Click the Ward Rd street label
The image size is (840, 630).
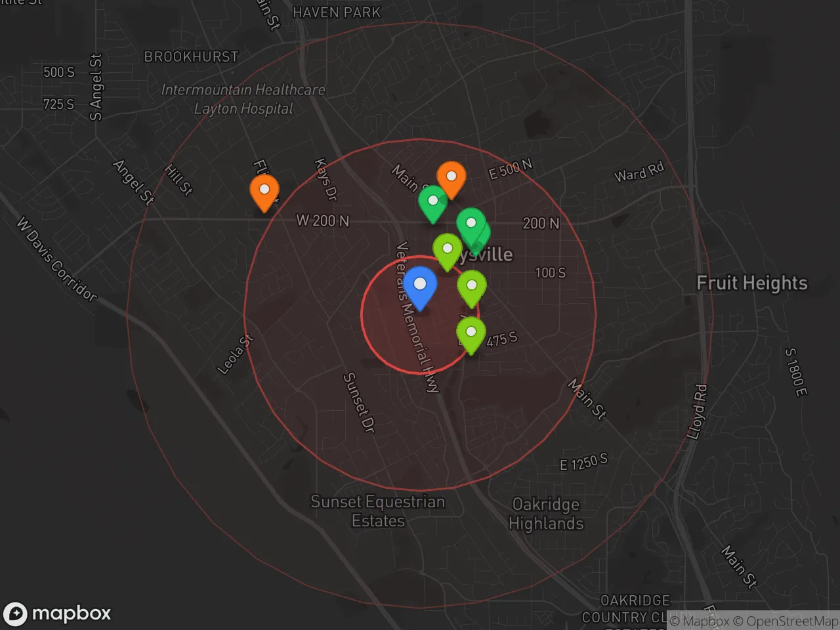click(x=639, y=172)
